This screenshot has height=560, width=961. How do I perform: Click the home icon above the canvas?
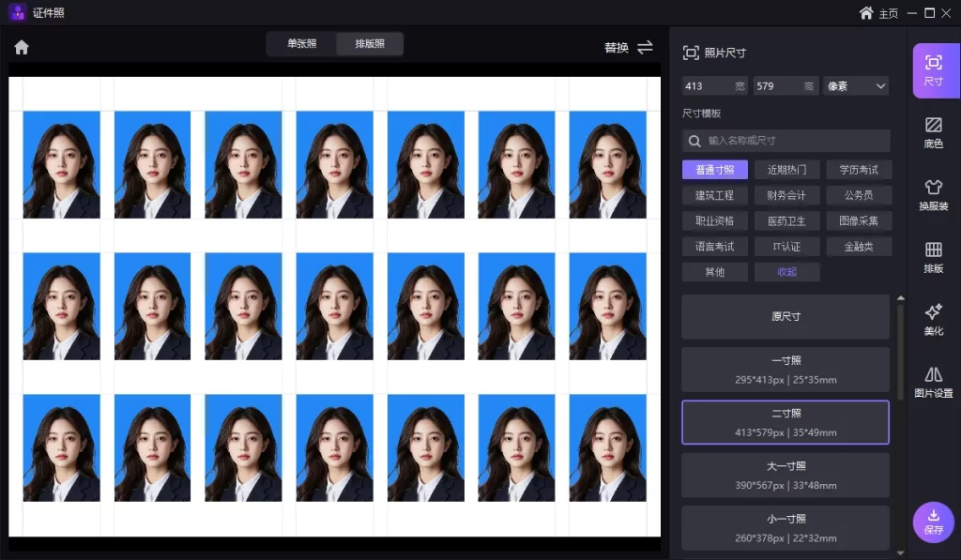[22, 47]
